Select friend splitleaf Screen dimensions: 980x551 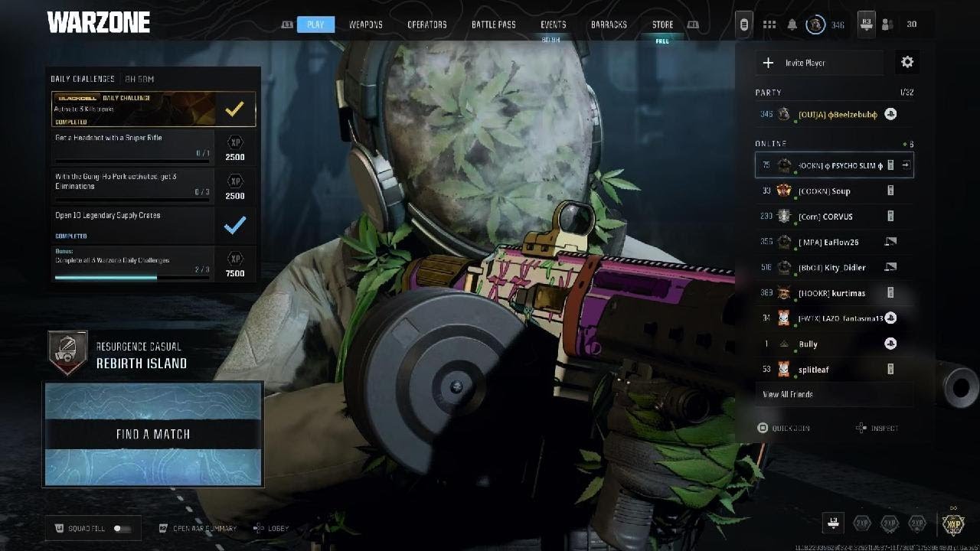click(x=835, y=370)
